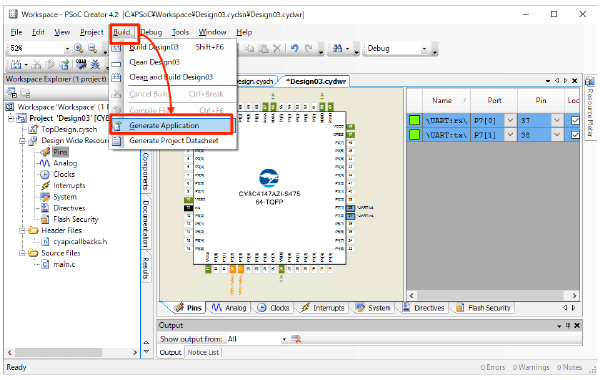Click green color swatch for UART:rx
Viewport: 600px width, 380px height.
pos(414,121)
